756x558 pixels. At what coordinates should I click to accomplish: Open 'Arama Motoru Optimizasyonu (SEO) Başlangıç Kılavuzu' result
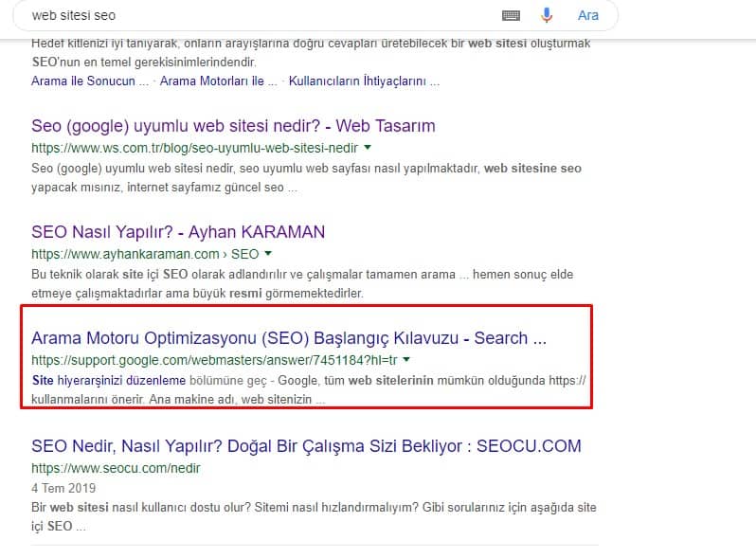coord(289,338)
